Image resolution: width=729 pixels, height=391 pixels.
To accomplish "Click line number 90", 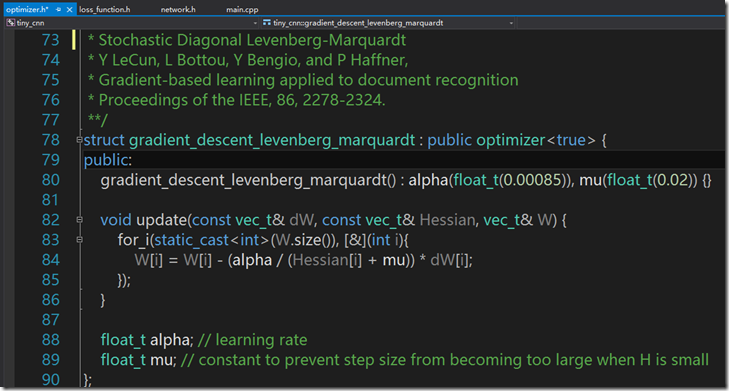I will 51,380.
